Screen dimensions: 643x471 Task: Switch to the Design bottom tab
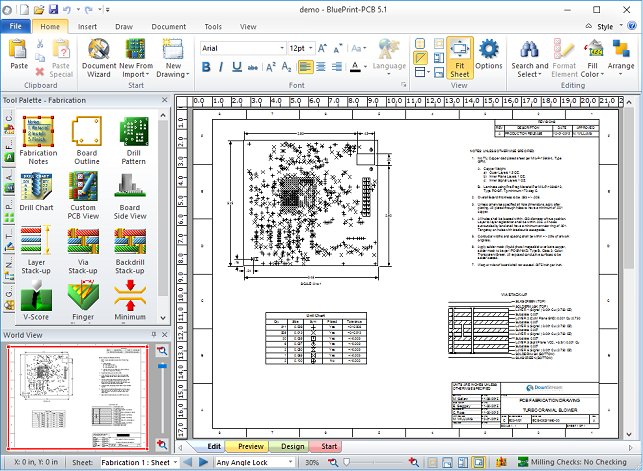click(293, 446)
